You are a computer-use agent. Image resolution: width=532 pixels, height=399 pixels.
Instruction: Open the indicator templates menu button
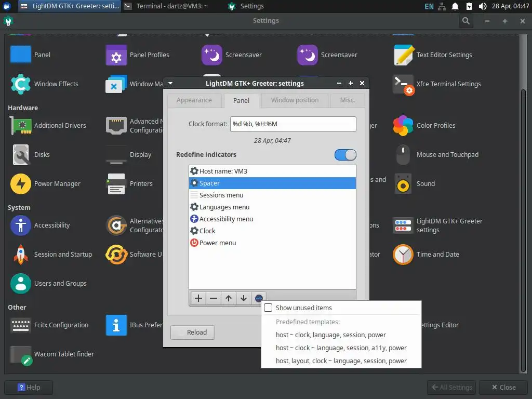[x=259, y=298]
